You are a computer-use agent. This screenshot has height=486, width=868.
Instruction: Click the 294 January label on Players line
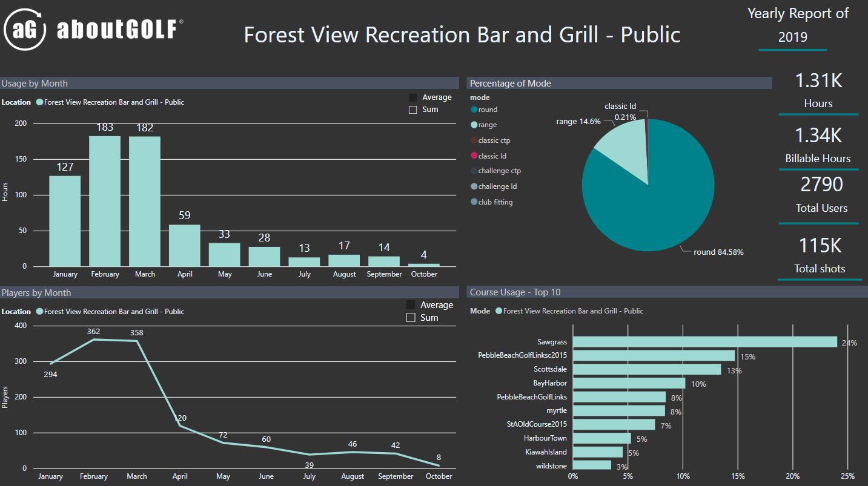click(x=50, y=375)
